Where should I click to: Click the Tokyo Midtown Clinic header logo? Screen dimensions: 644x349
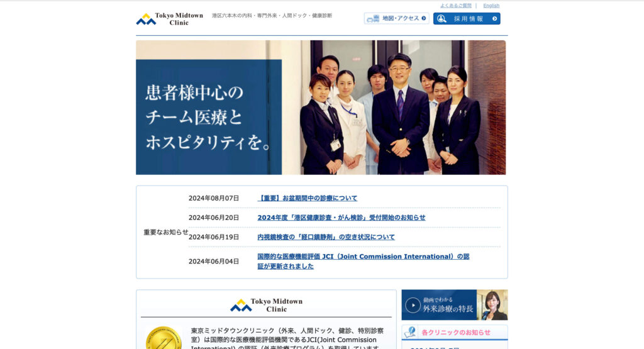[x=169, y=19]
